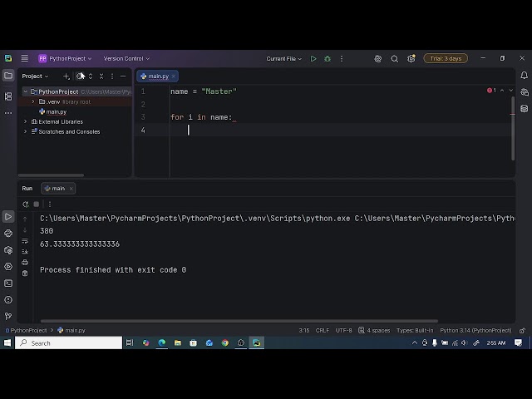Start debugging with the bug icon
The width and height of the screenshot is (532, 399).
[x=328, y=59]
